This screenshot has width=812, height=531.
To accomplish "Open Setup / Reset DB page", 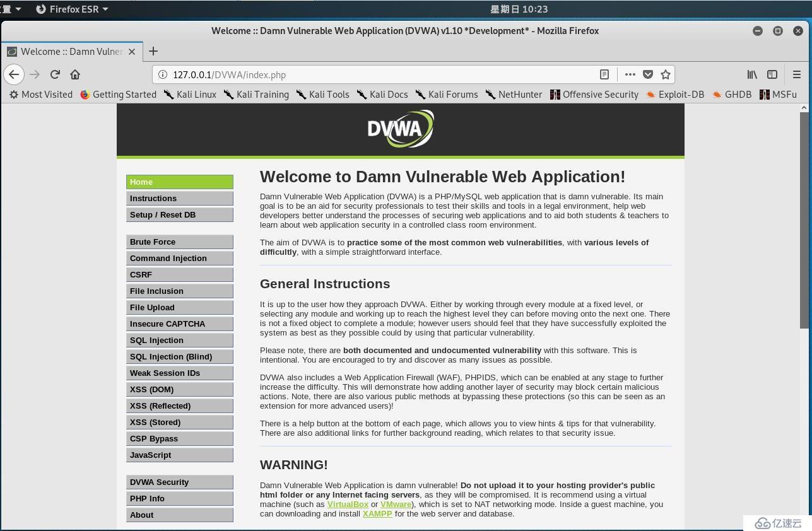I will [x=180, y=214].
